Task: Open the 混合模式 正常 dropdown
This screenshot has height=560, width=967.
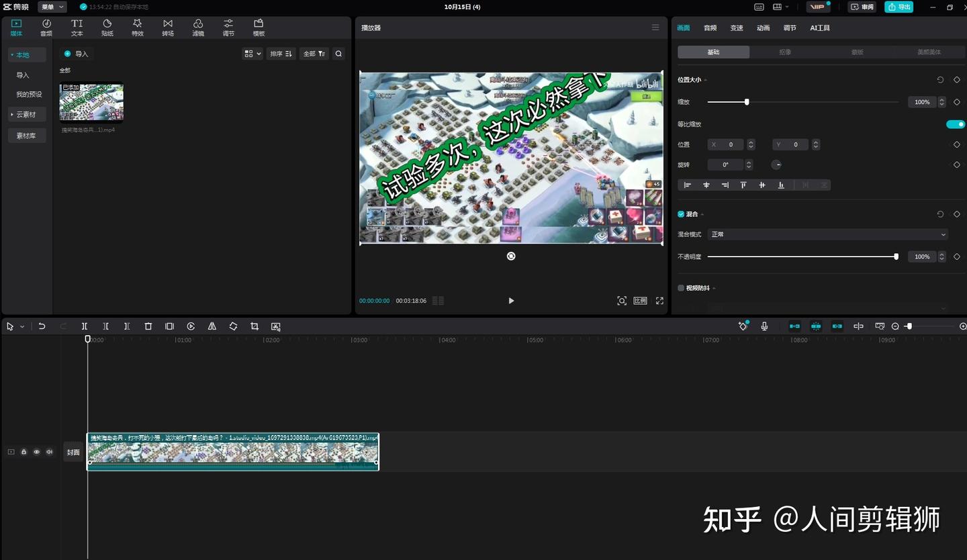Action: (x=829, y=234)
